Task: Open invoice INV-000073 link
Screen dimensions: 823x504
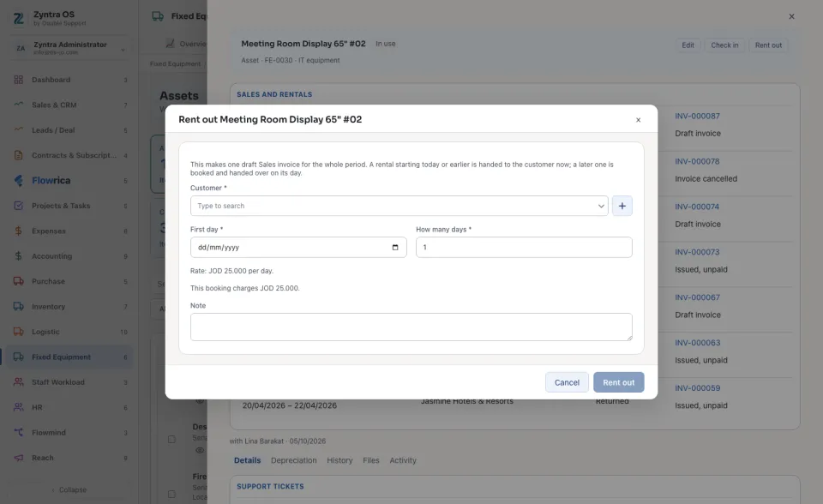Action: coord(697,252)
